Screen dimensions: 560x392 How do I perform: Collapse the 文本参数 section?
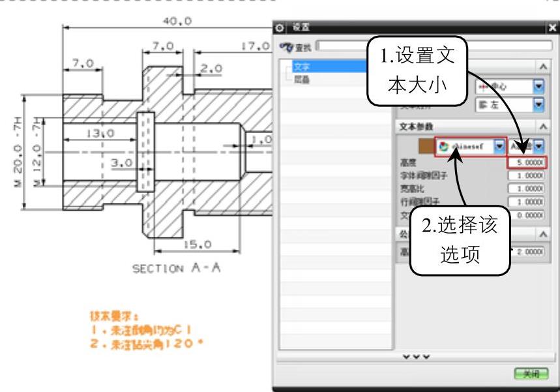(x=543, y=126)
